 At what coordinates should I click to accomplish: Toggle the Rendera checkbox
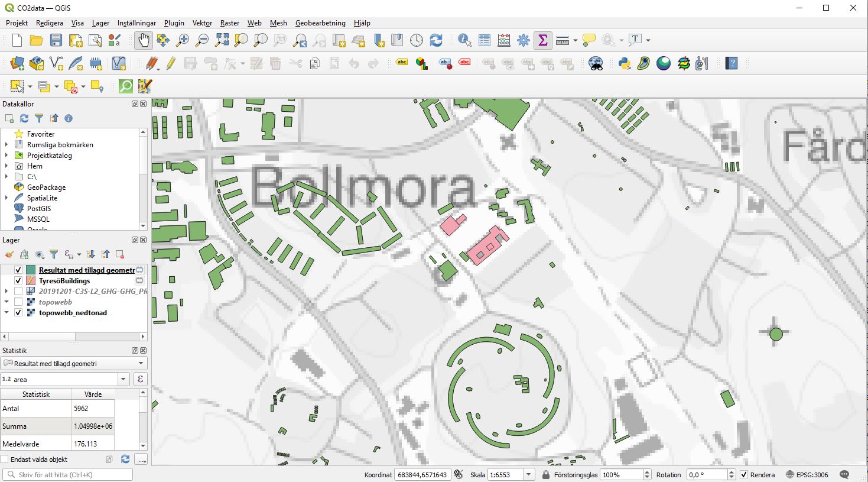click(x=744, y=475)
